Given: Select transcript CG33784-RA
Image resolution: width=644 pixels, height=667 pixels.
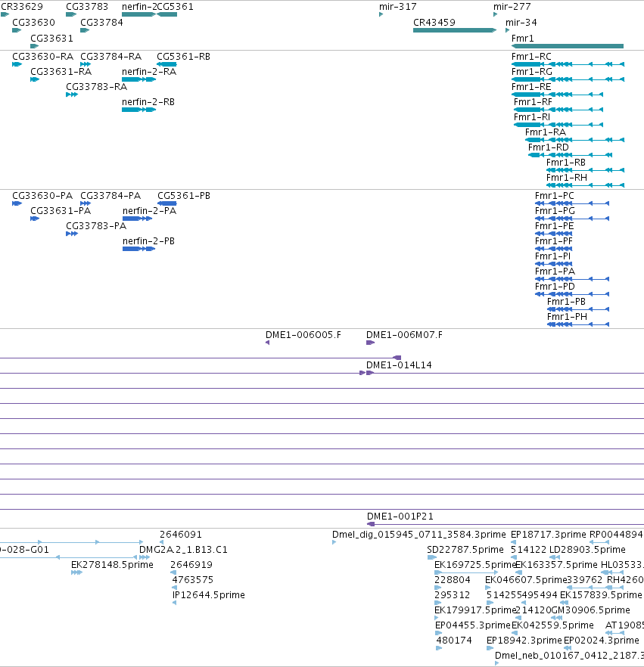Looking at the screenshot, I should [86, 64].
